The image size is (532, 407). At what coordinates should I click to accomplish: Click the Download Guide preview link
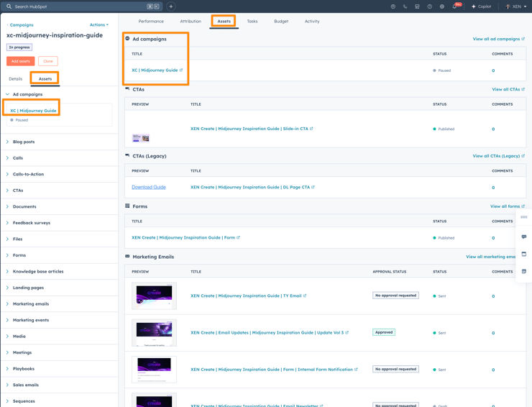click(149, 188)
